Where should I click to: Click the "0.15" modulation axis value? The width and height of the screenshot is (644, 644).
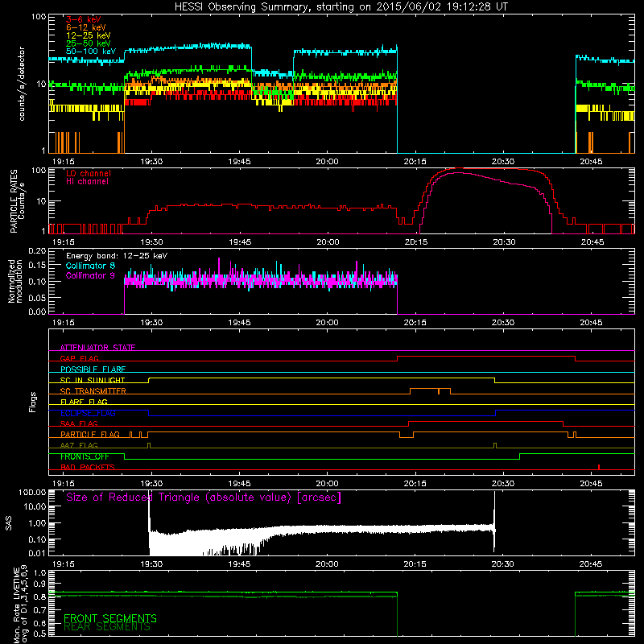click(37, 266)
